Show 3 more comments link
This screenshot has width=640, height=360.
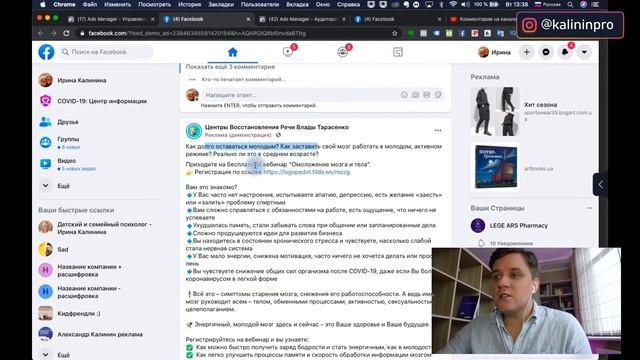coord(230,67)
